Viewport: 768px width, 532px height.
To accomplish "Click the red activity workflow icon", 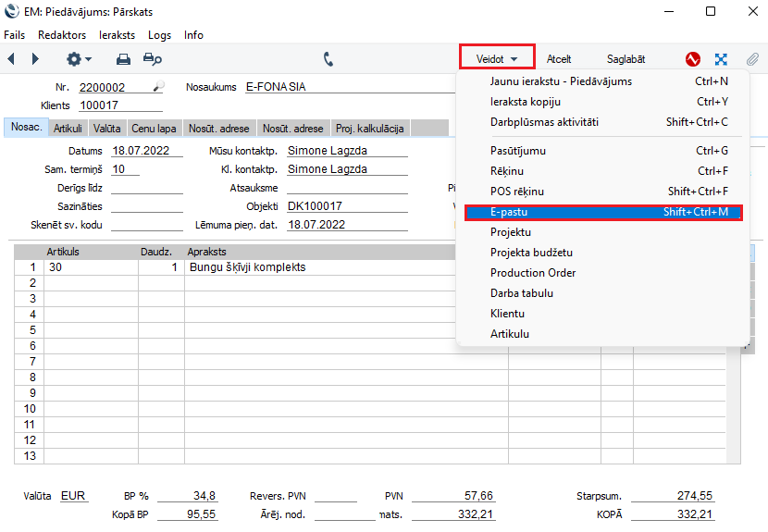I will pos(693,59).
